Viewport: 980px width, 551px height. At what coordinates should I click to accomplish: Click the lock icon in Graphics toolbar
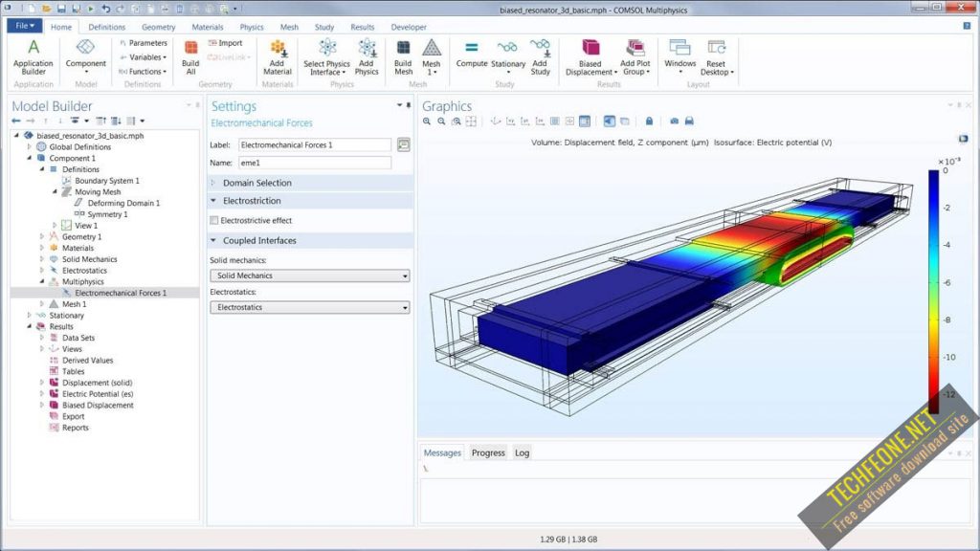click(x=649, y=121)
